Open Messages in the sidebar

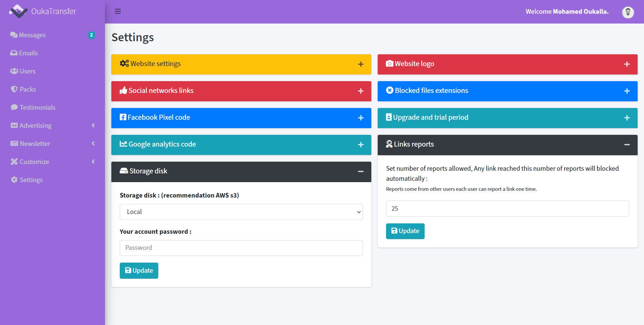point(52,35)
